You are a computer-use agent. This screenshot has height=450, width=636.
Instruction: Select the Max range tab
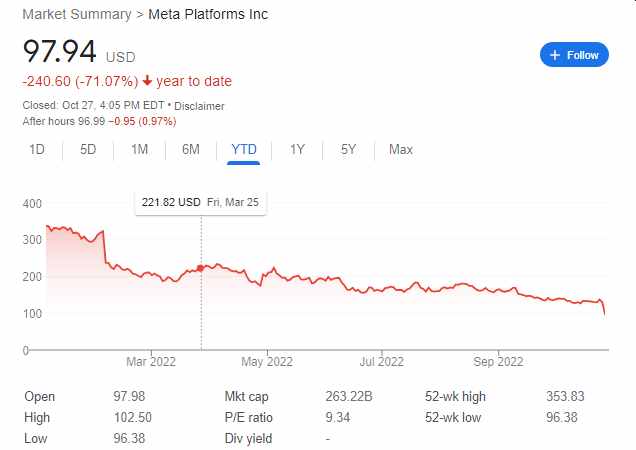point(400,150)
